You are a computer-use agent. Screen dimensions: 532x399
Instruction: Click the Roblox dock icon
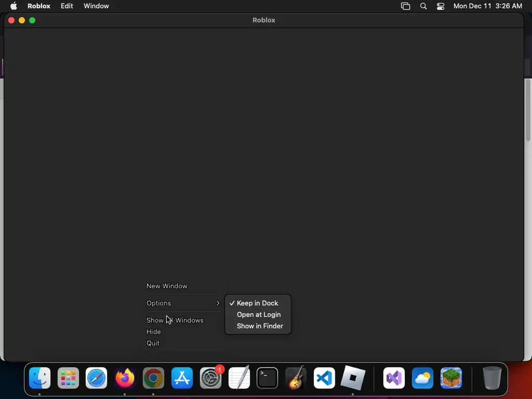(353, 378)
